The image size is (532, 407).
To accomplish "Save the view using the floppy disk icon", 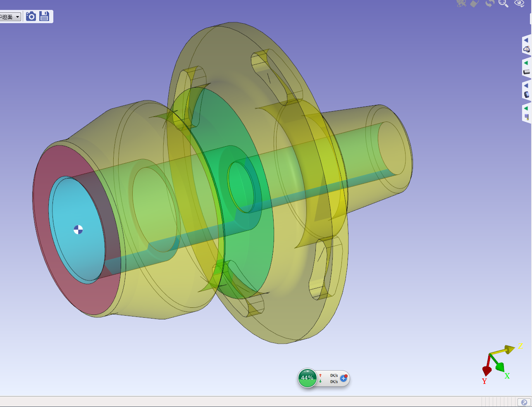I will [44, 16].
